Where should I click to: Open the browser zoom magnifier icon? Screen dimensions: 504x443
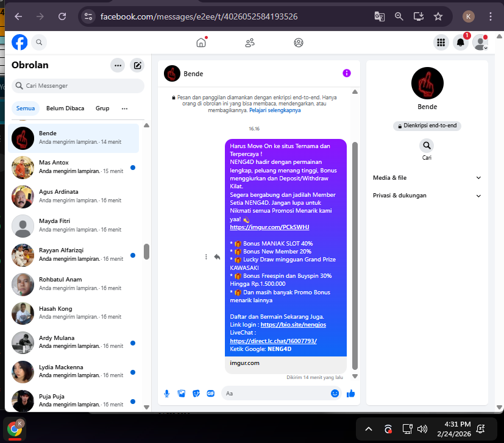click(x=399, y=16)
